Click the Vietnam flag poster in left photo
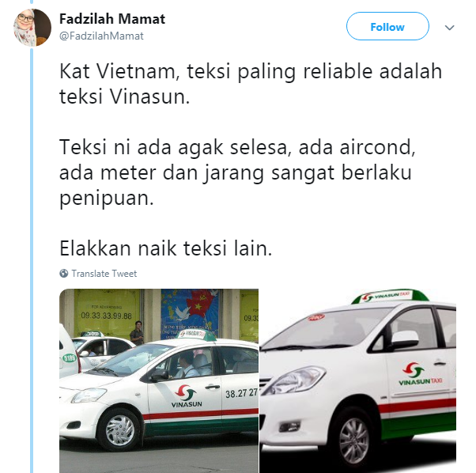This screenshot has height=473, width=476. click(x=191, y=312)
